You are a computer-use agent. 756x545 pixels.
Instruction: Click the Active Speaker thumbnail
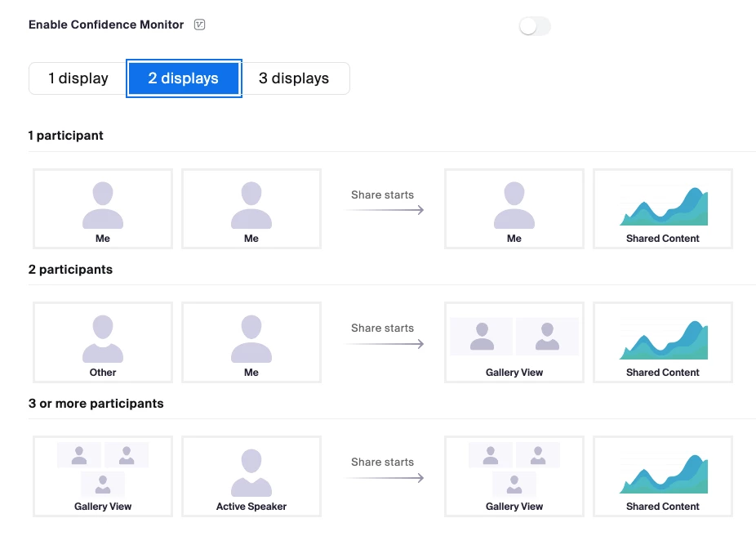251,476
